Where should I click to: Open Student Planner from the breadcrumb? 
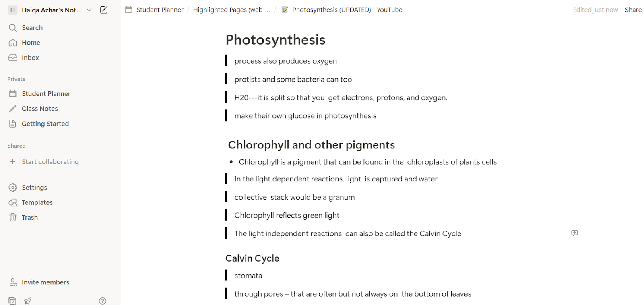point(159,10)
